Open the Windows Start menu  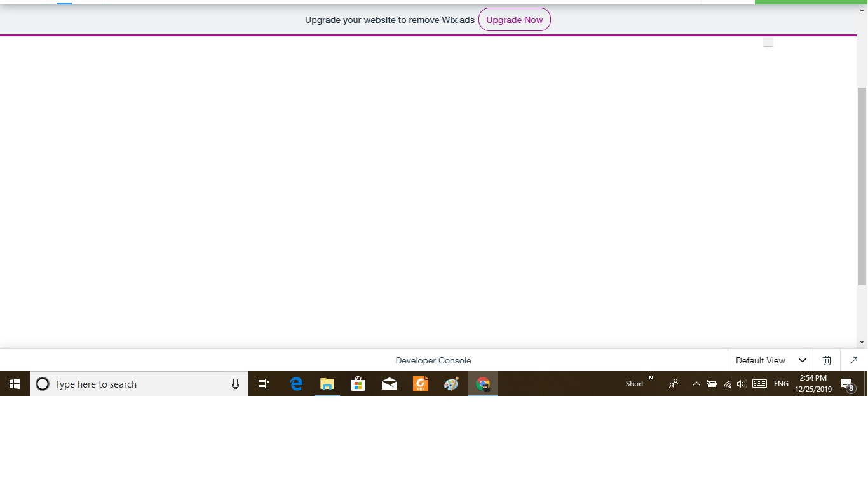pyautogui.click(x=15, y=384)
